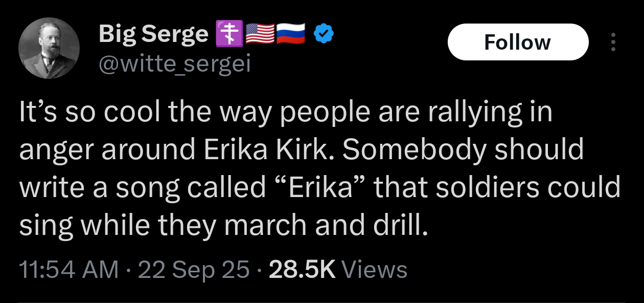Image resolution: width=644 pixels, height=303 pixels.
Task: Click the Russian flag emoji
Action: (x=291, y=34)
